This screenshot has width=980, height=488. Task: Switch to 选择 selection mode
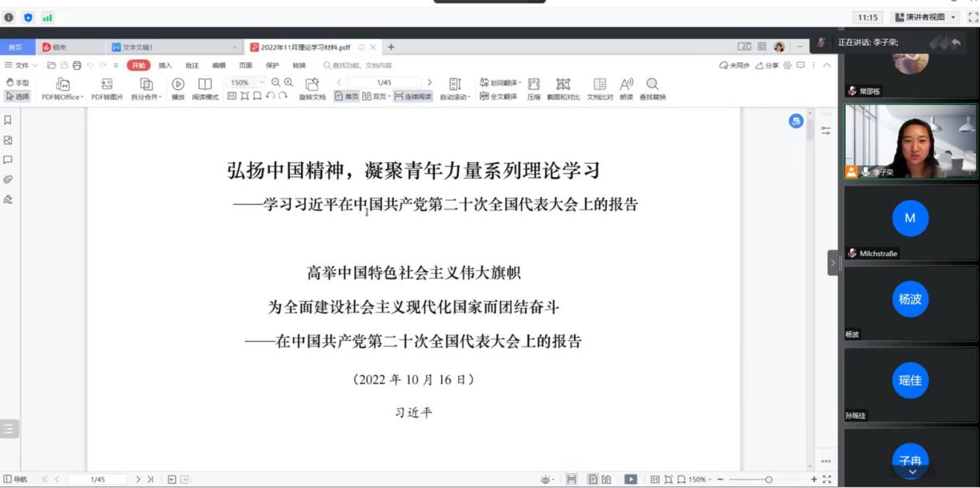point(15,97)
